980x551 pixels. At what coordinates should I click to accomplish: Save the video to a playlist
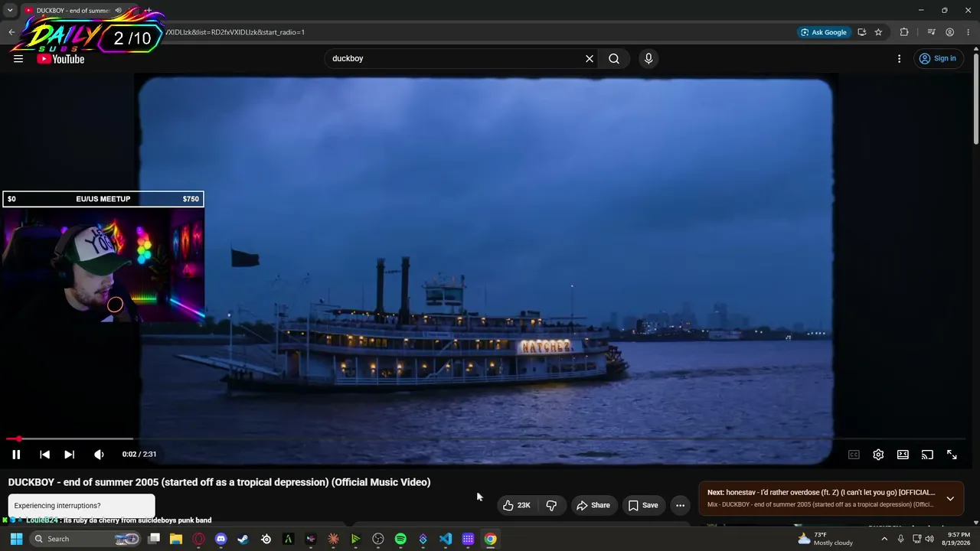point(643,505)
